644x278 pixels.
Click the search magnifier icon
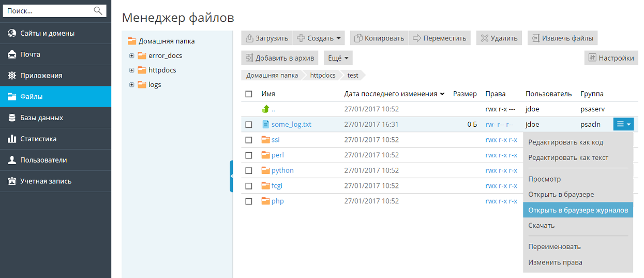click(x=97, y=10)
